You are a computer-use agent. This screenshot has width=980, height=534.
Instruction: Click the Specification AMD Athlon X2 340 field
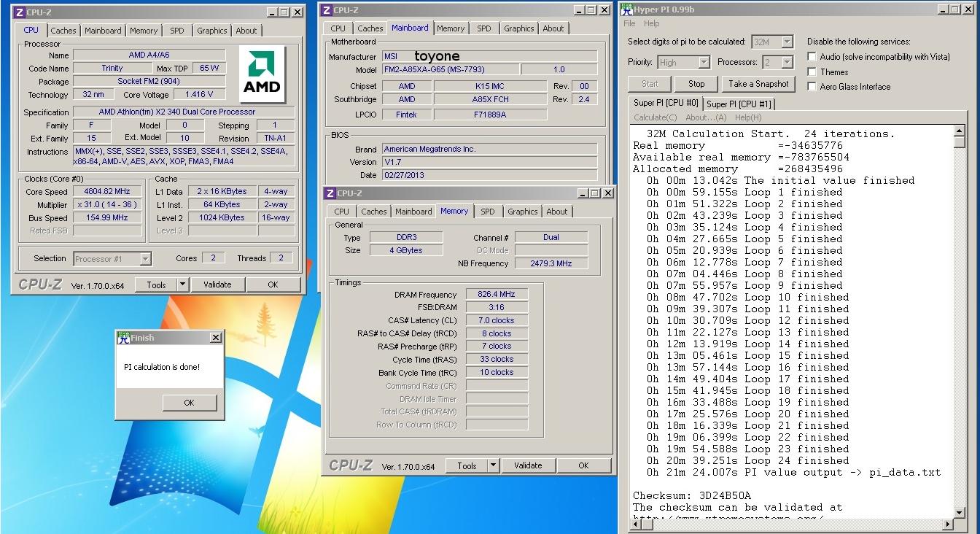[184, 112]
